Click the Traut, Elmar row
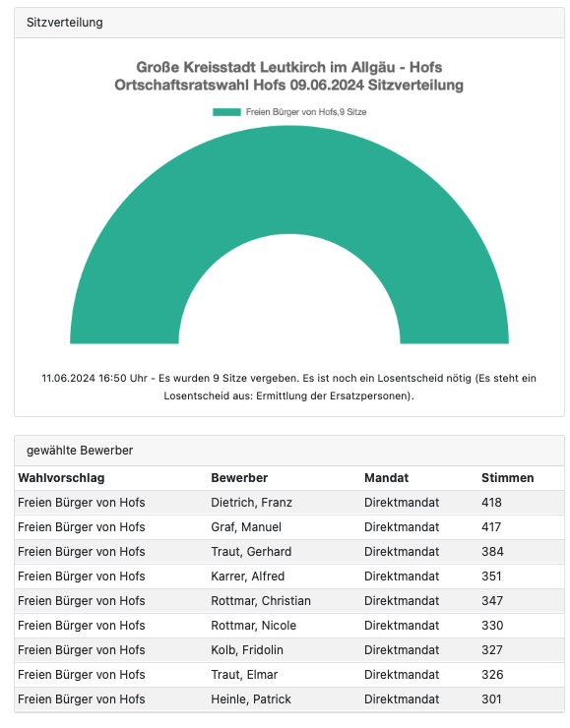 click(289, 675)
